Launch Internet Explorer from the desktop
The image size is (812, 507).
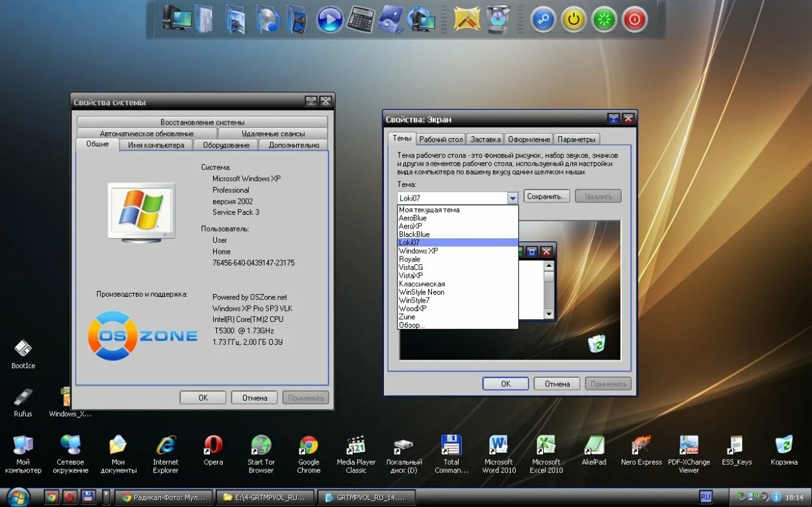tap(166, 454)
